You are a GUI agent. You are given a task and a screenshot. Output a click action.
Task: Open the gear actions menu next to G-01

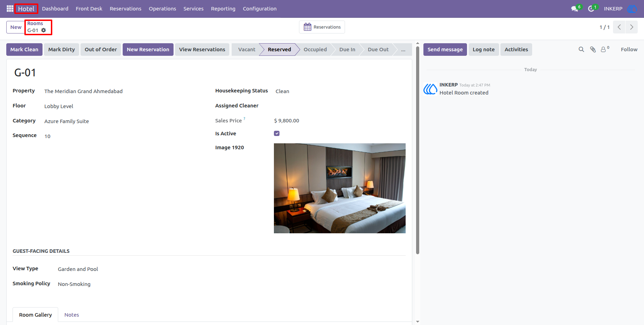[44, 30]
